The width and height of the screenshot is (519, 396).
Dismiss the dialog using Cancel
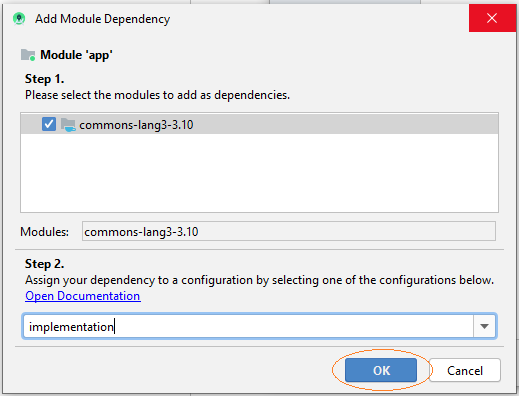click(465, 370)
